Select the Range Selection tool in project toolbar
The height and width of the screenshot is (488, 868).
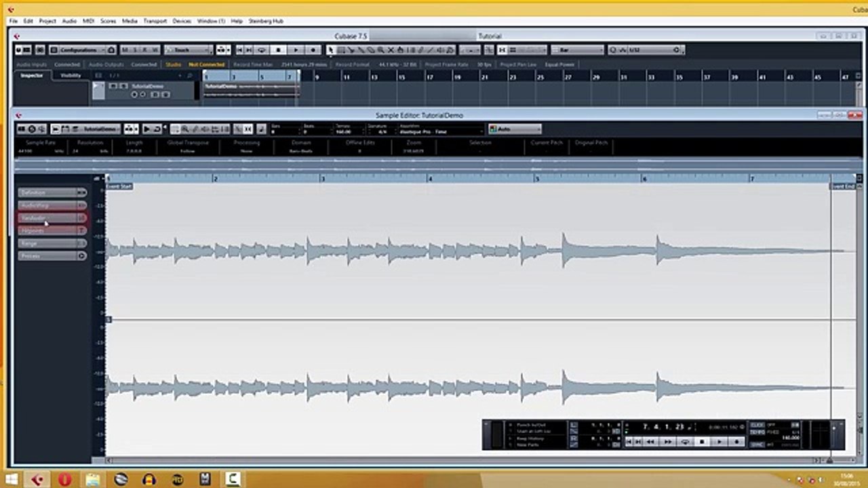click(x=341, y=49)
